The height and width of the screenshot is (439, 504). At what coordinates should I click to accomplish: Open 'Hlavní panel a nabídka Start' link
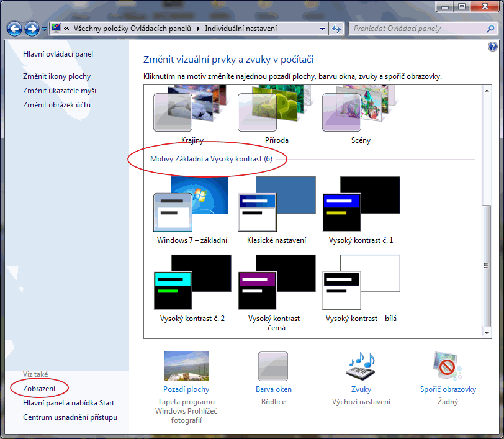68,402
